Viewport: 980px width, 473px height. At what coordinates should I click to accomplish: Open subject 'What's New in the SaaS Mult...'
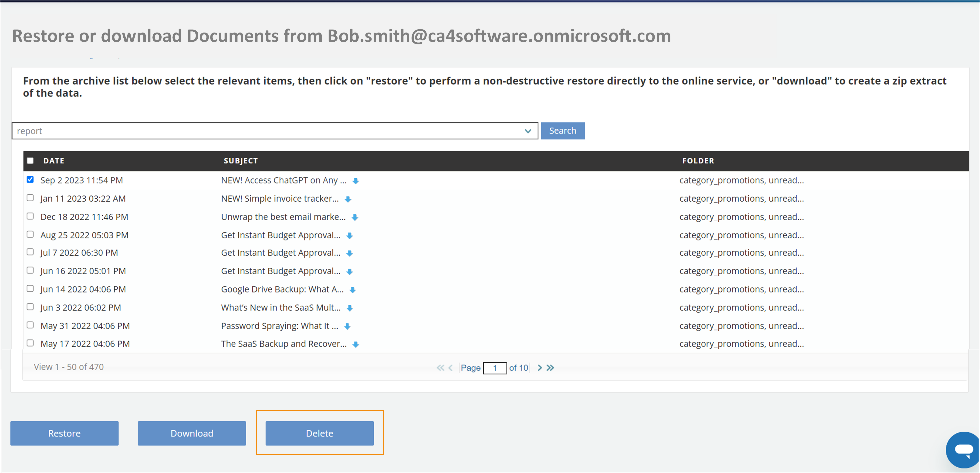pos(281,307)
